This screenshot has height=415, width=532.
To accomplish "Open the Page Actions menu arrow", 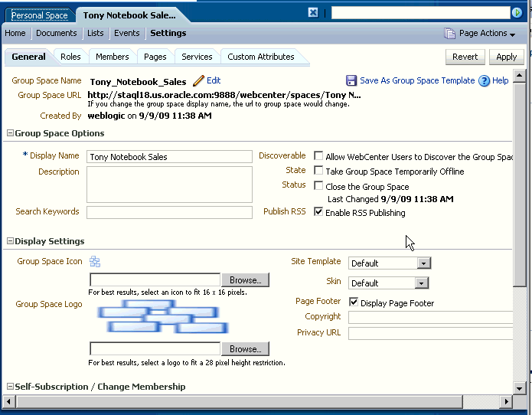I will (512, 34).
